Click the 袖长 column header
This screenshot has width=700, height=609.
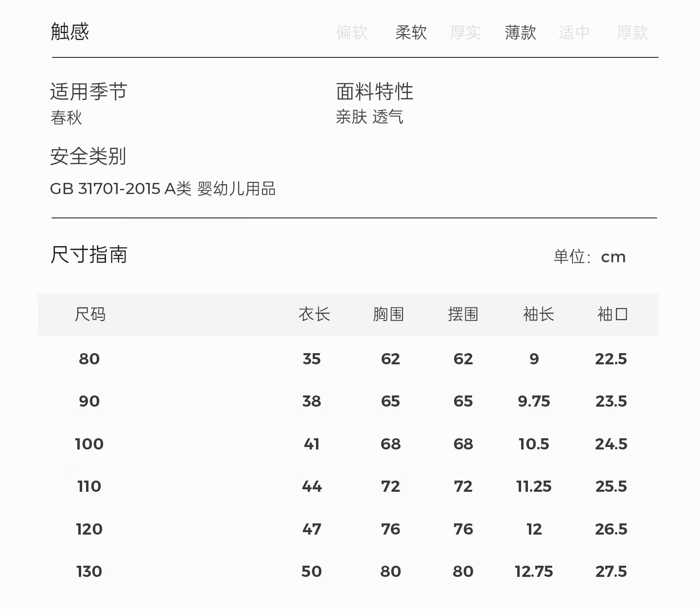coord(538,314)
